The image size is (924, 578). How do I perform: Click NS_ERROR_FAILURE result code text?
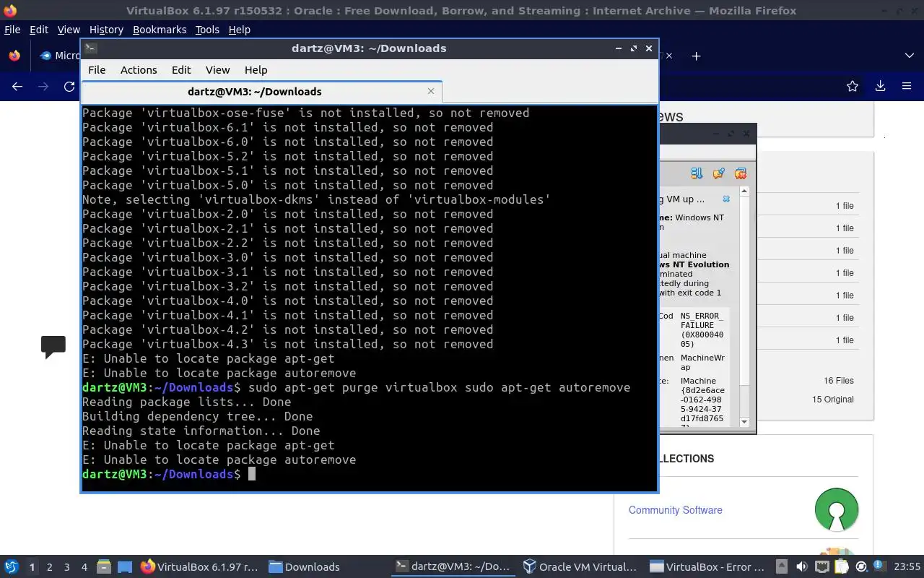702,330
